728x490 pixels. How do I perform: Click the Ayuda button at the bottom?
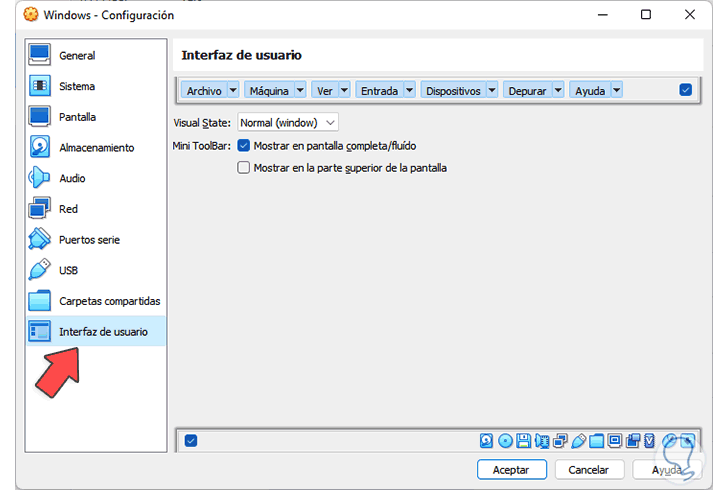point(666,470)
